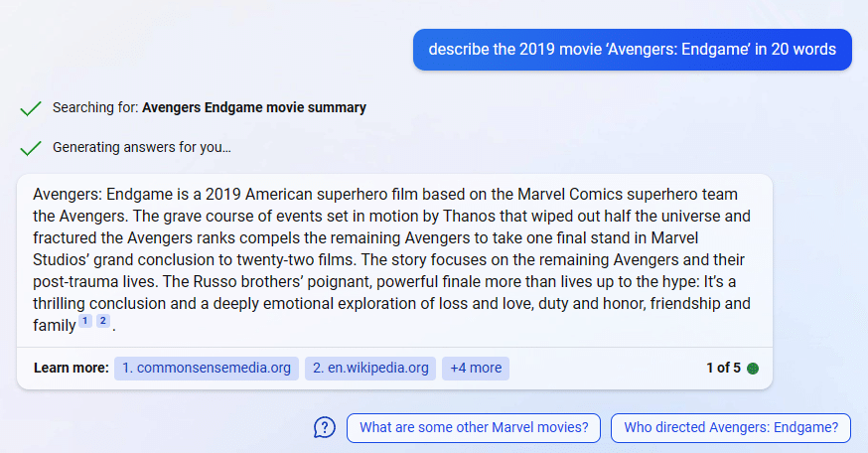Click the 1 of 5 response counter
The width and height of the screenshot is (868, 453).
[723, 368]
